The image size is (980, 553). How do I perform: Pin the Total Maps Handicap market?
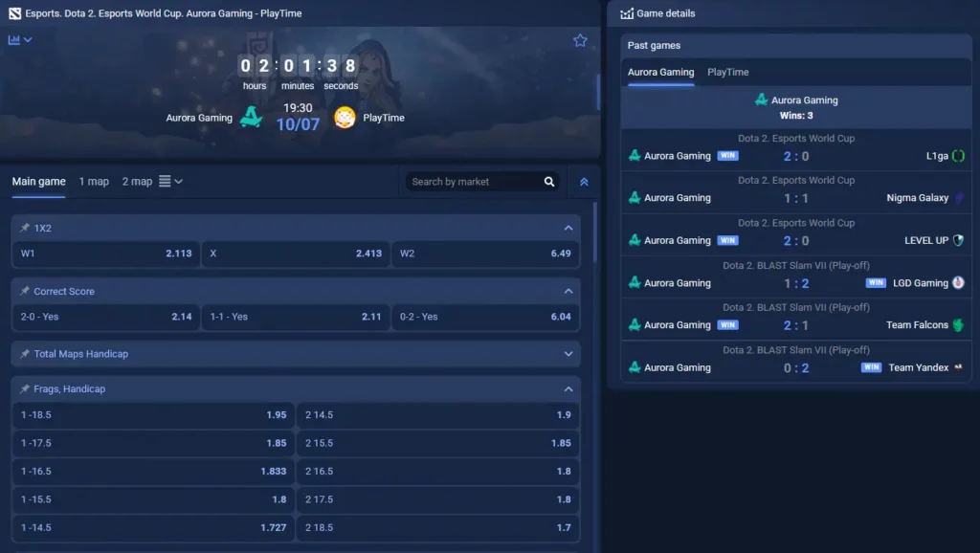coord(24,354)
